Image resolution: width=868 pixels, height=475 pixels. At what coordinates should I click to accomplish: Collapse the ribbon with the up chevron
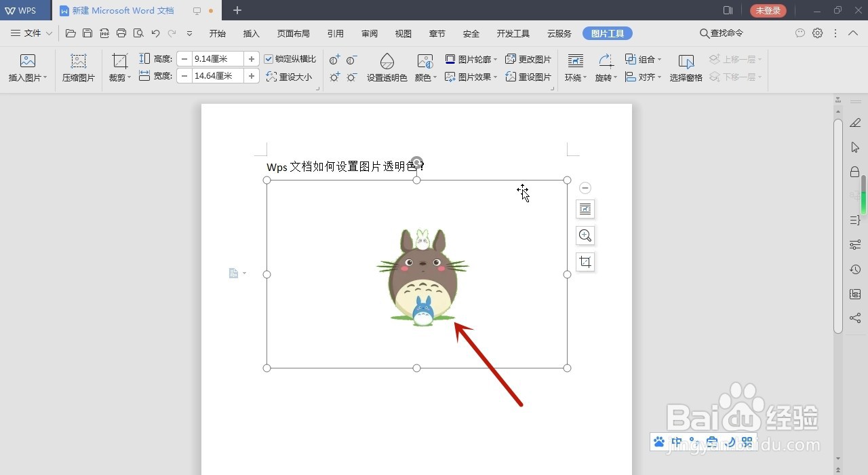pyautogui.click(x=854, y=33)
